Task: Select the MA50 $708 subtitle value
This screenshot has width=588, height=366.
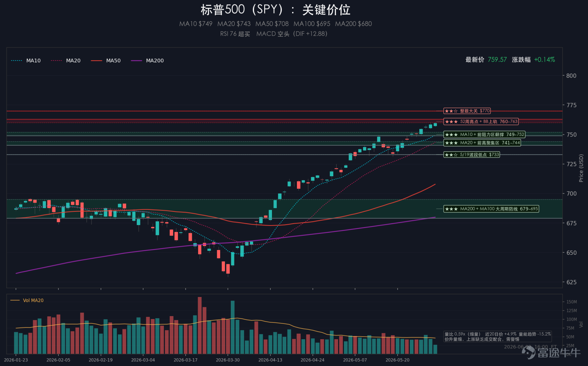Action: point(272,24)
